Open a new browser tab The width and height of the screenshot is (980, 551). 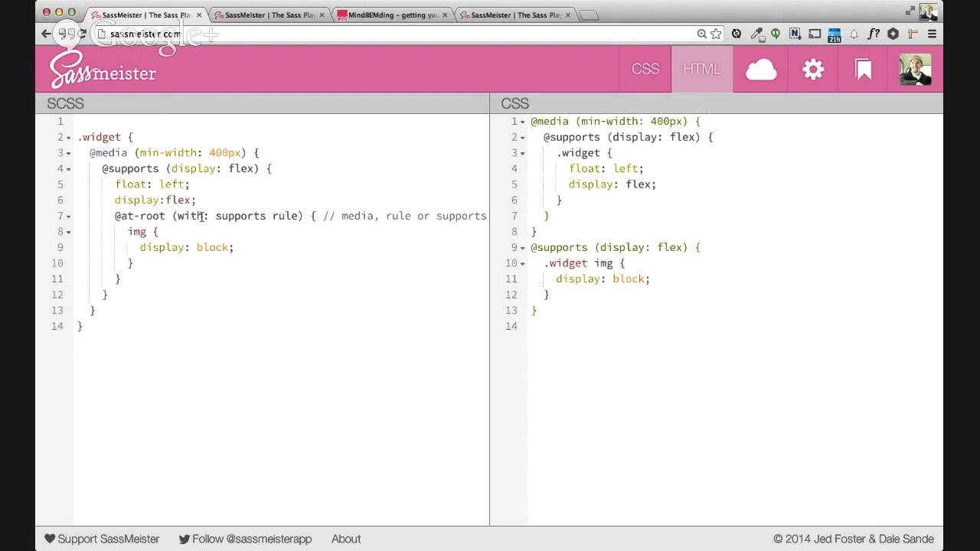[588, 15]
